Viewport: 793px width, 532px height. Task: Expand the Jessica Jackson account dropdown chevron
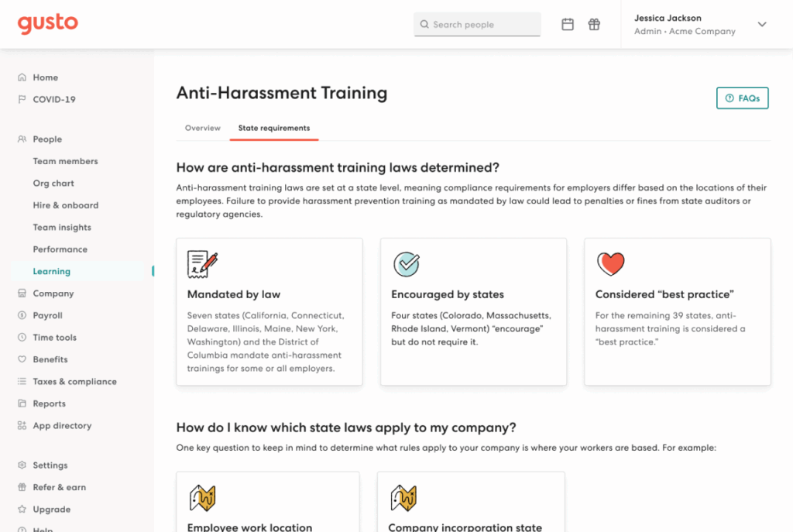coord(762,24)
